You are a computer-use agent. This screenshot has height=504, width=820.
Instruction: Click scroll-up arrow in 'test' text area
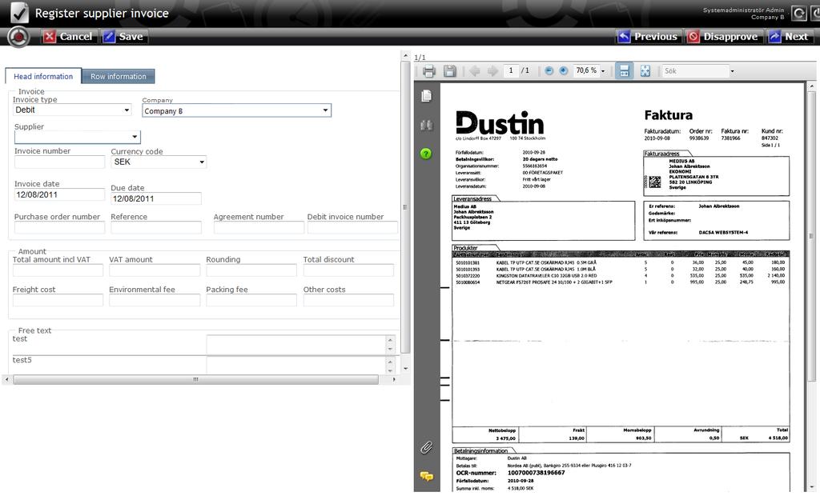(390, 339)
